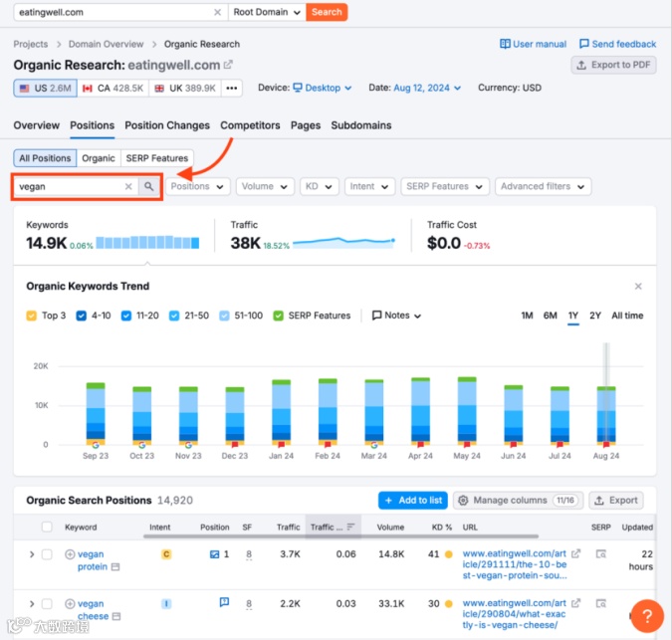Click image pack position icon in vegan protein row
This screenshot has width=672, height=640.
pos(214,554)
